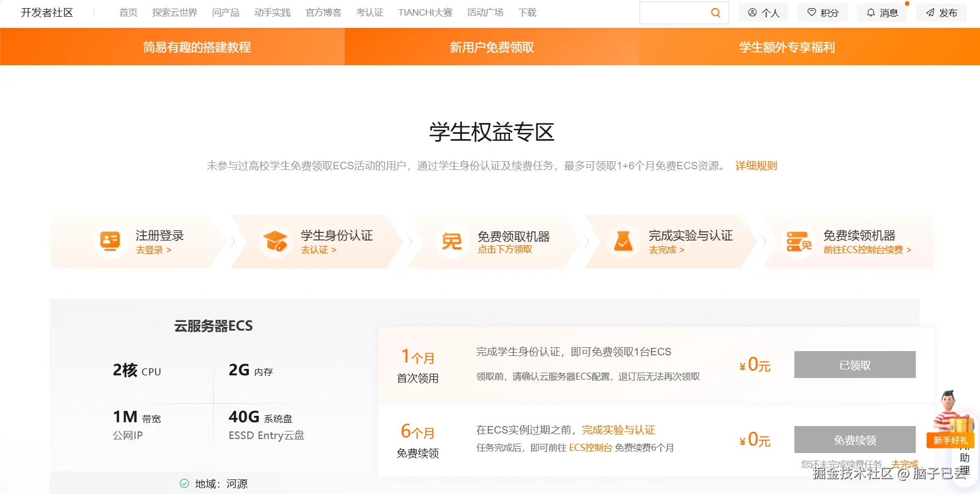Switch to the 简易有趣的搭建教程 tab
Screen dimensions: 980x494
tap(197, 47)
